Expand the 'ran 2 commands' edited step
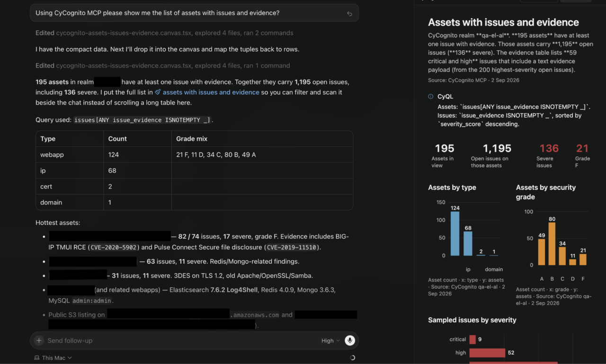This screenshot has height=364, width=606. [x=164, y=33]
